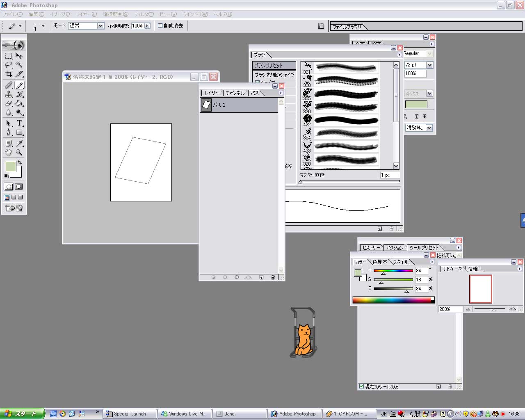Switch to Standard screen mode
Screen dimensions: 525x420
click(7, 197)
